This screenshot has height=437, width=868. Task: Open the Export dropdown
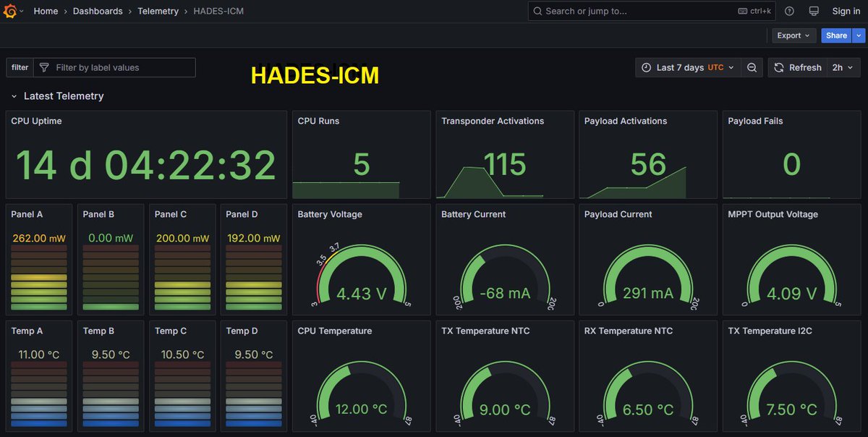click(793, 35)
